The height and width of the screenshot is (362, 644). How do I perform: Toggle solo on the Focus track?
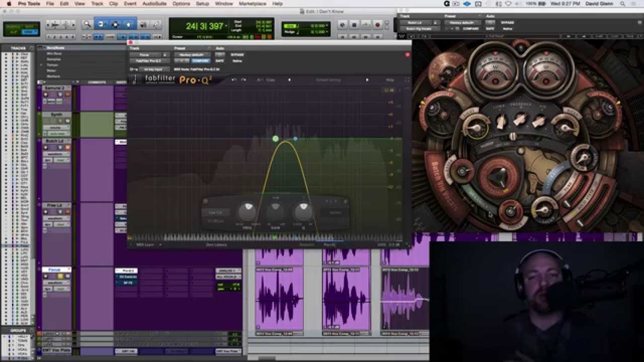60,276
